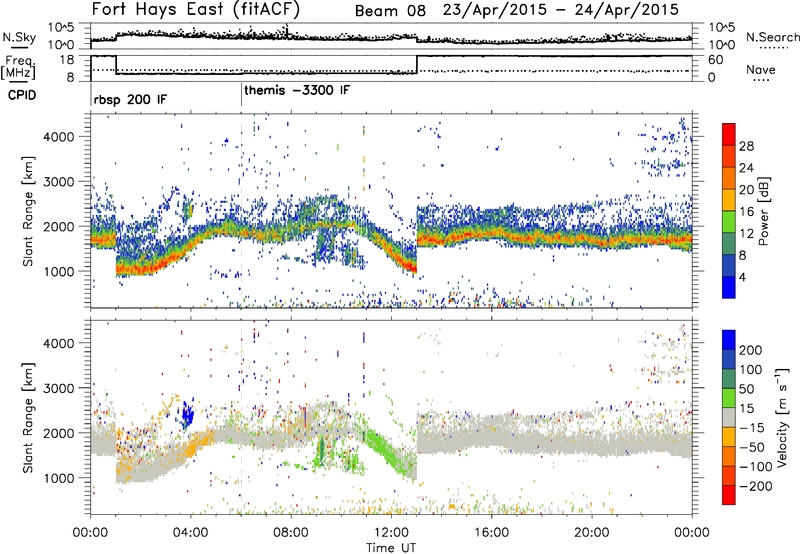Screen dimensions: 800x554
Task: Select the rbsp 200 IF mode label
Action: coord(130,99)
